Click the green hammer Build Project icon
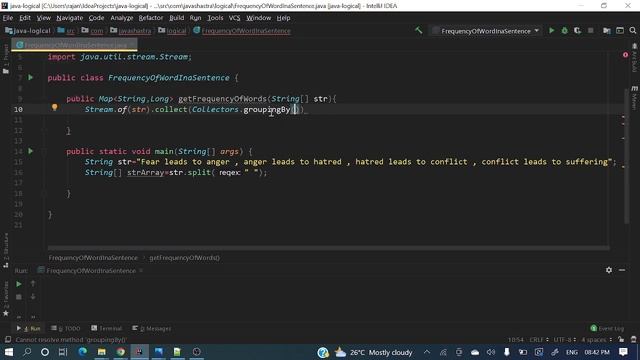The image size is (640, 360). [418, 31]
